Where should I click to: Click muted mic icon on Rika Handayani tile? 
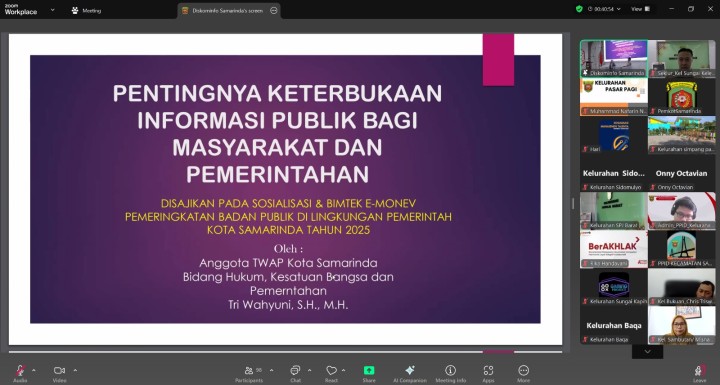pos(585,263)
